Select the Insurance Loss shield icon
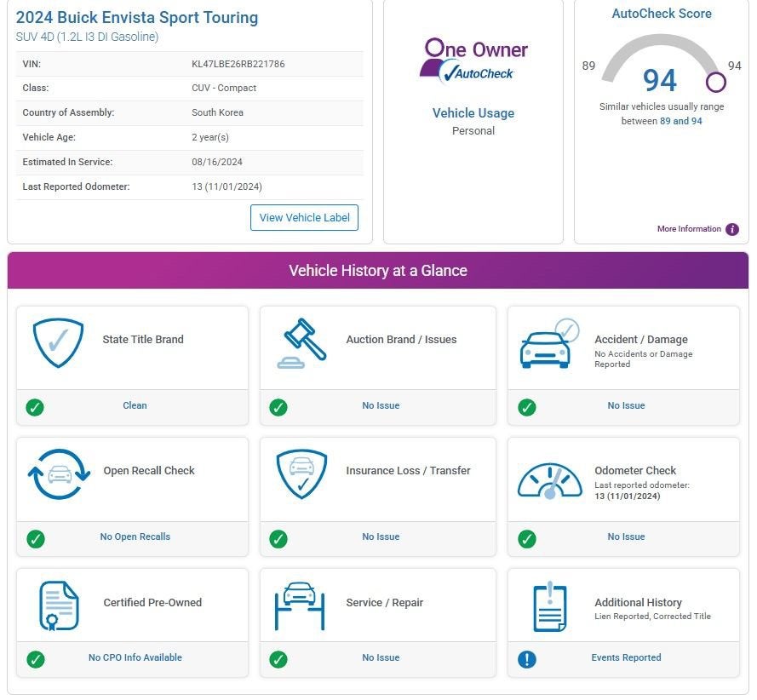 (301, 474)
